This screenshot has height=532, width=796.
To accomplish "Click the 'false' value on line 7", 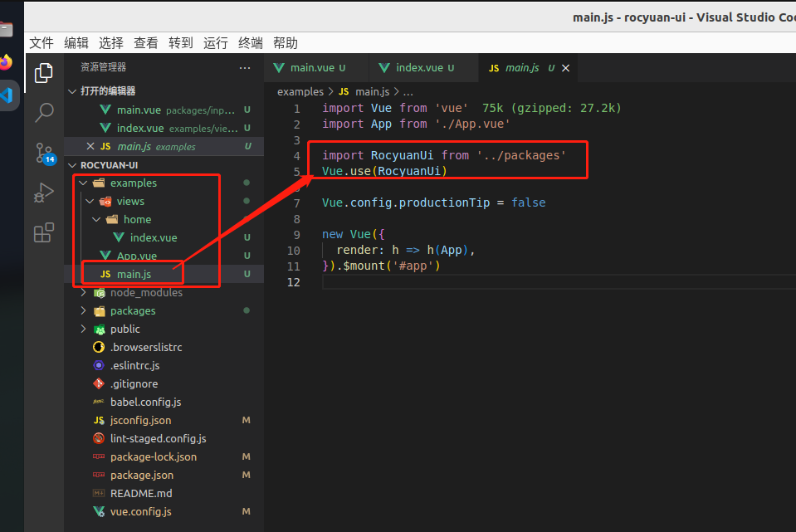I will 529,203.
